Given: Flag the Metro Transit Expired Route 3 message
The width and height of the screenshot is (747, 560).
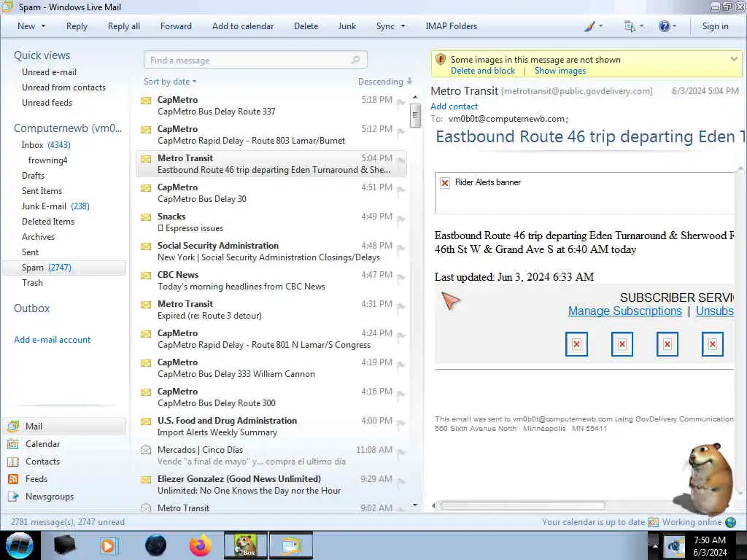Looking at the screenshot, I should coord(401,306).
